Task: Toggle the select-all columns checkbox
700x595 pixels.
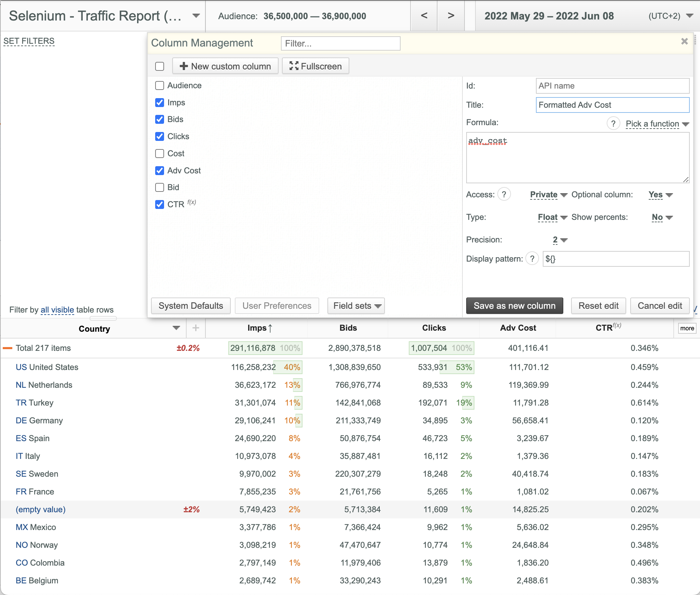Action: coord(160,66)
